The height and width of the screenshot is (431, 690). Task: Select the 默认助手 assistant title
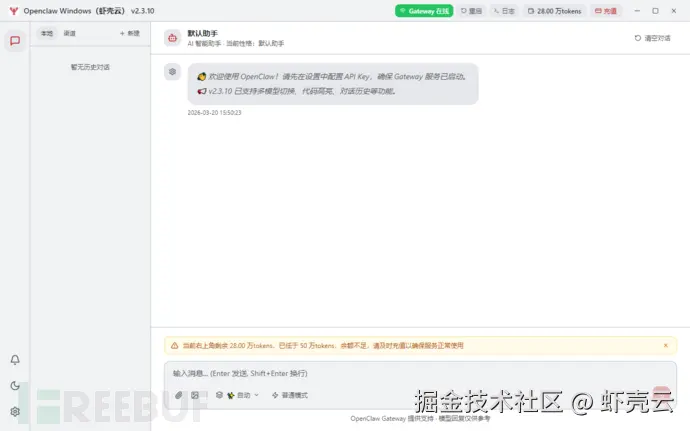point(202,33)
